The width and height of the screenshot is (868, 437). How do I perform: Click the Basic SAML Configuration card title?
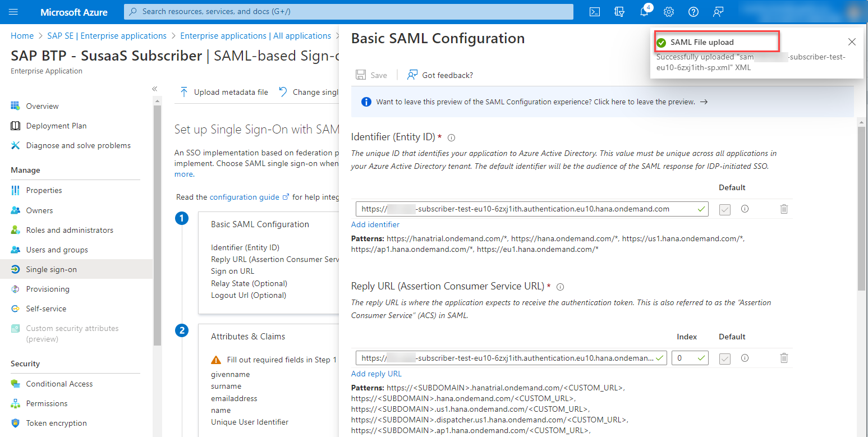260,224
